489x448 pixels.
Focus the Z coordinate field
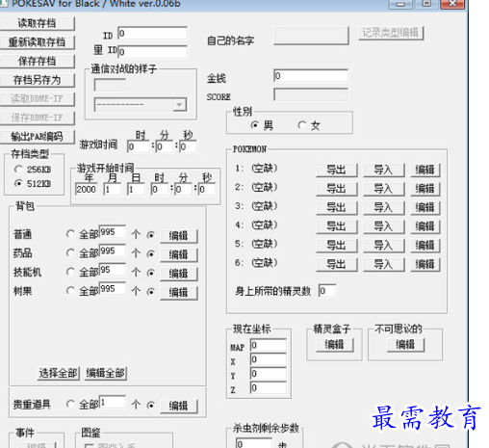click(269, 387)
